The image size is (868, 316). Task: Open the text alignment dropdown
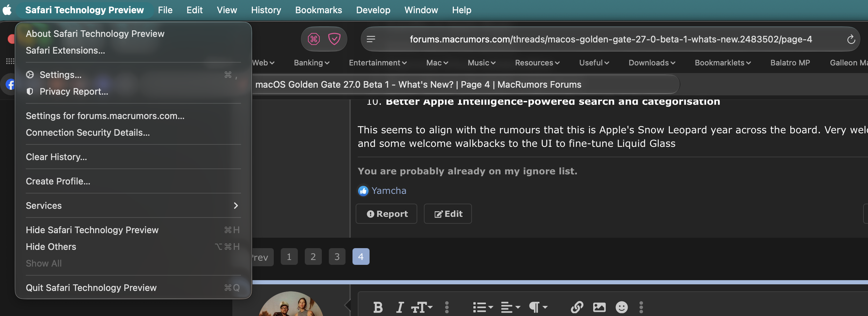tap(511, 307)
